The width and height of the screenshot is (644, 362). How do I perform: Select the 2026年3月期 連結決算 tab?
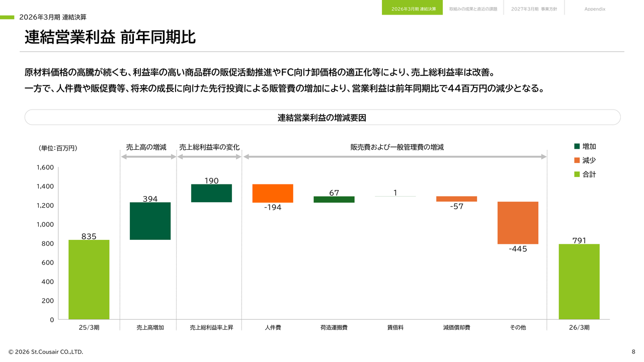[x=413, y=8]
